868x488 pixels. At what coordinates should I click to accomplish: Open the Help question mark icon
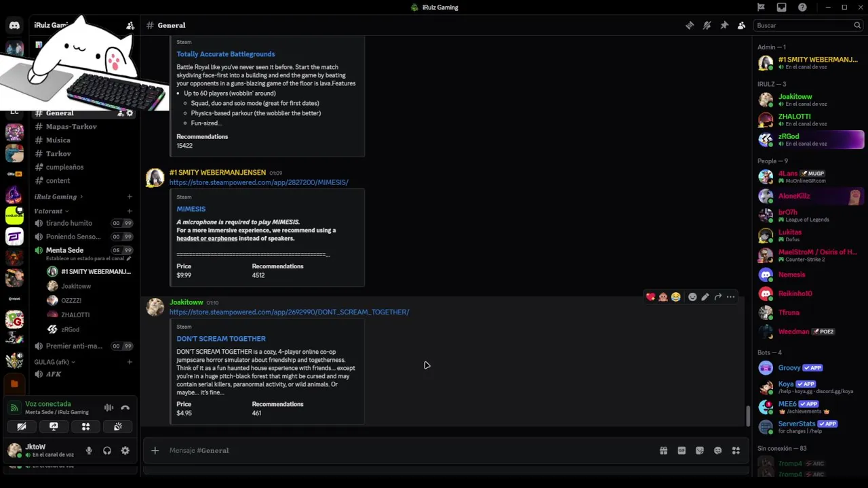(802, 7)
